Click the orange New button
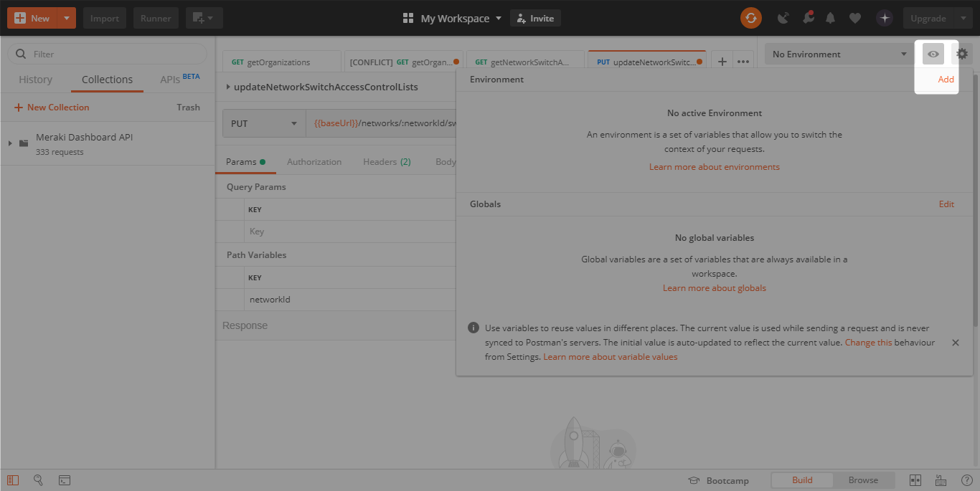The height and width of the screenshot is (491, 980). 32,18
